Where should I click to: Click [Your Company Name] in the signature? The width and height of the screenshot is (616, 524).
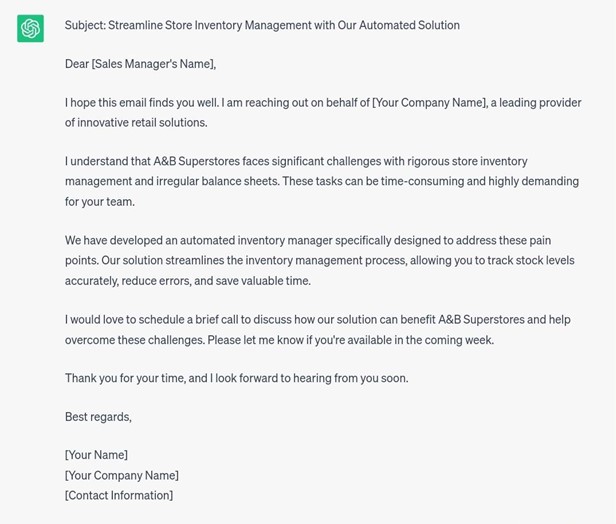pyautogui.click(x=122, y=476)
